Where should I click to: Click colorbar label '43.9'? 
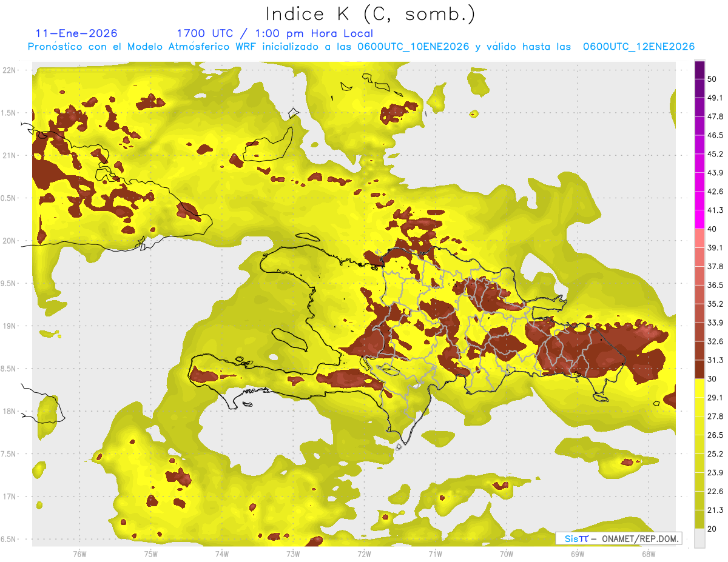click(715, 173)
